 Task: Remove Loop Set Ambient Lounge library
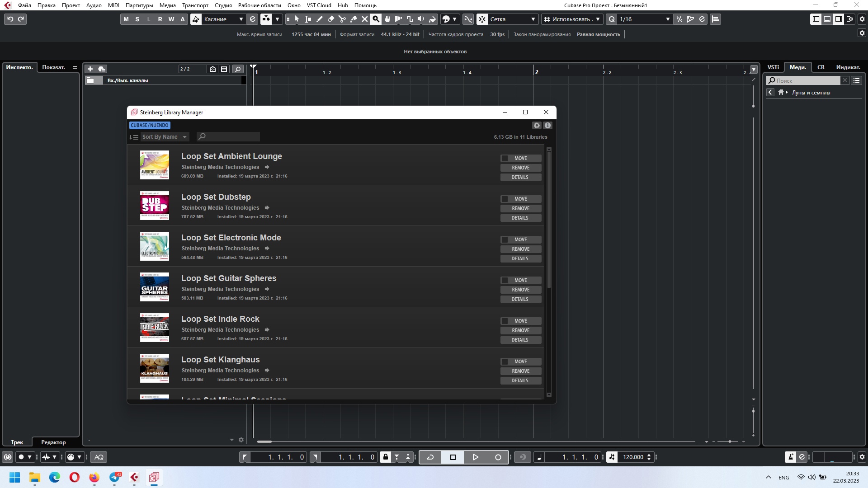point(520,168)
